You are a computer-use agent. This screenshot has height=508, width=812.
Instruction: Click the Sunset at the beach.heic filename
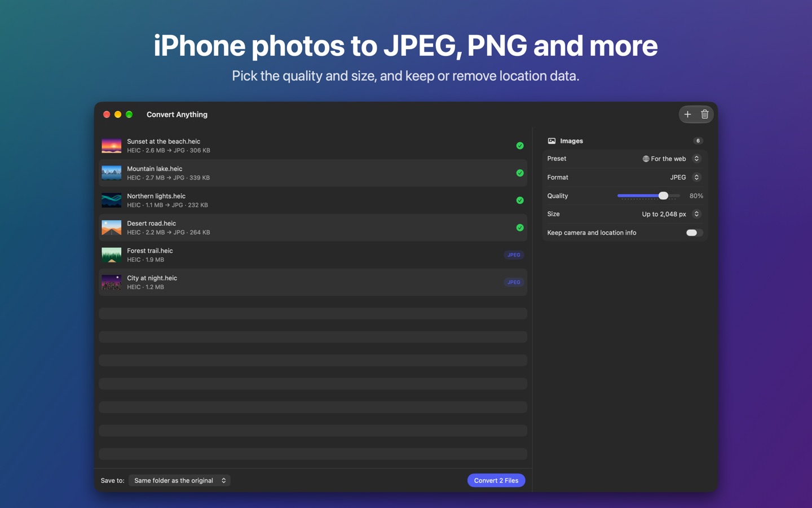point(164,142)
